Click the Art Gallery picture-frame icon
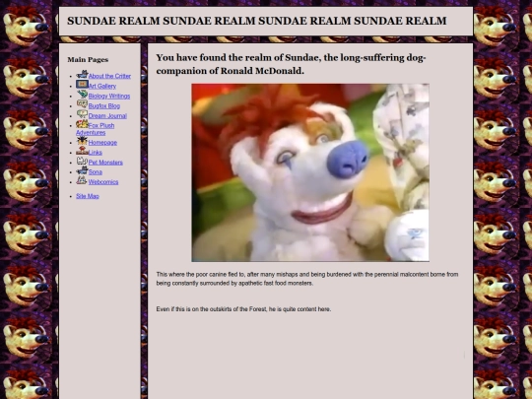The image size is (532, 399). pyautogui.click(x=82, y=84)
